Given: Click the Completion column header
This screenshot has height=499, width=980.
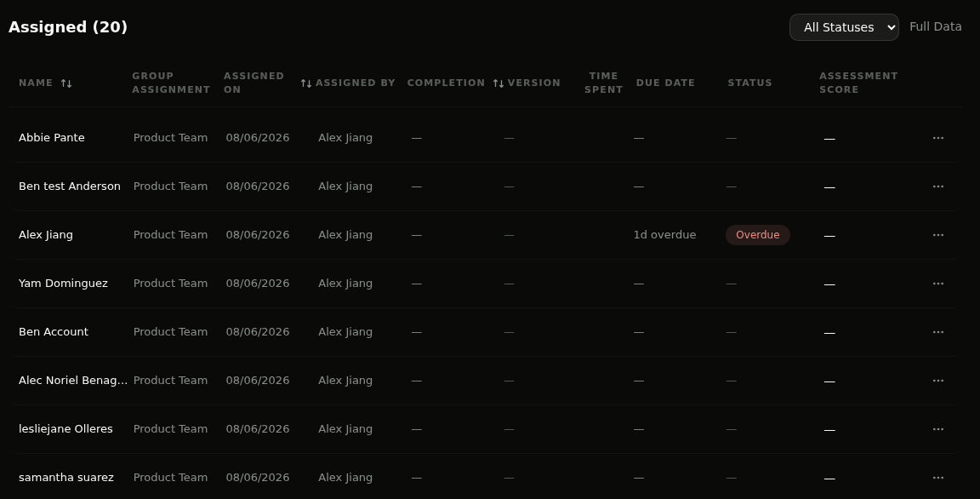Looking at the screenshot, I should [x=446, y=83].
